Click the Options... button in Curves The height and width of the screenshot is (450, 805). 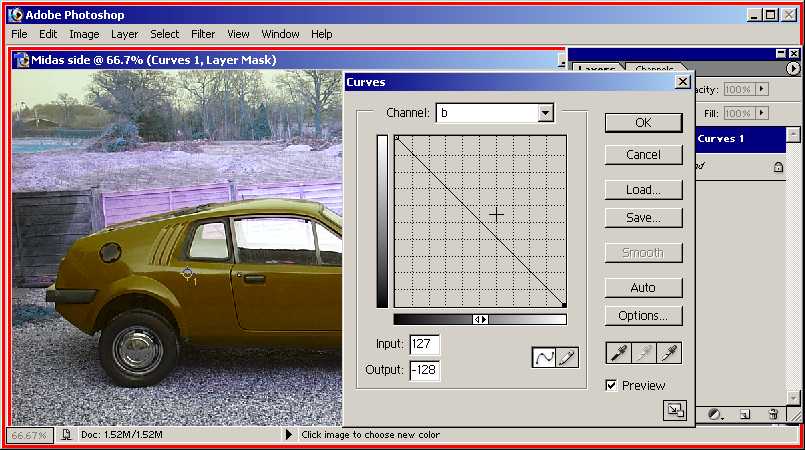[643, 315]
